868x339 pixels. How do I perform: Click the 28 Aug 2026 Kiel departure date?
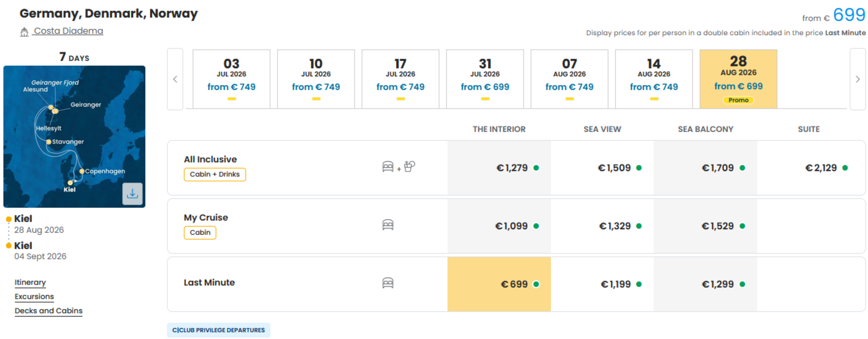pos(39,230)
